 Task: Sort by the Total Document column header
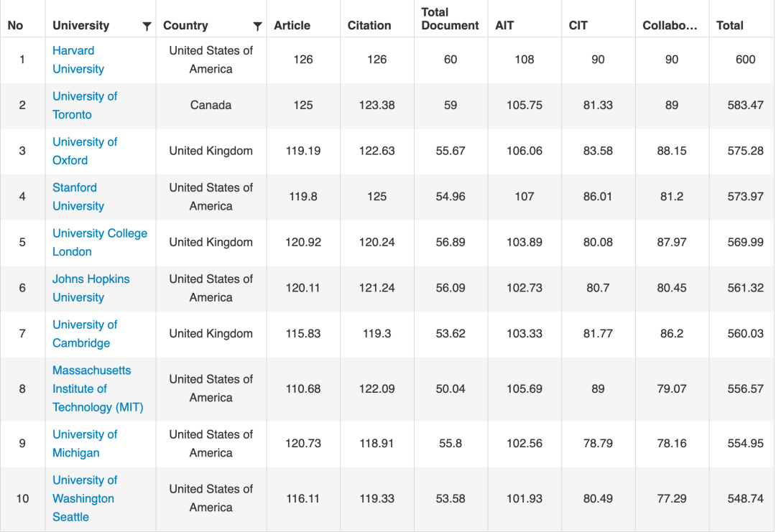[x=450, y=19]
